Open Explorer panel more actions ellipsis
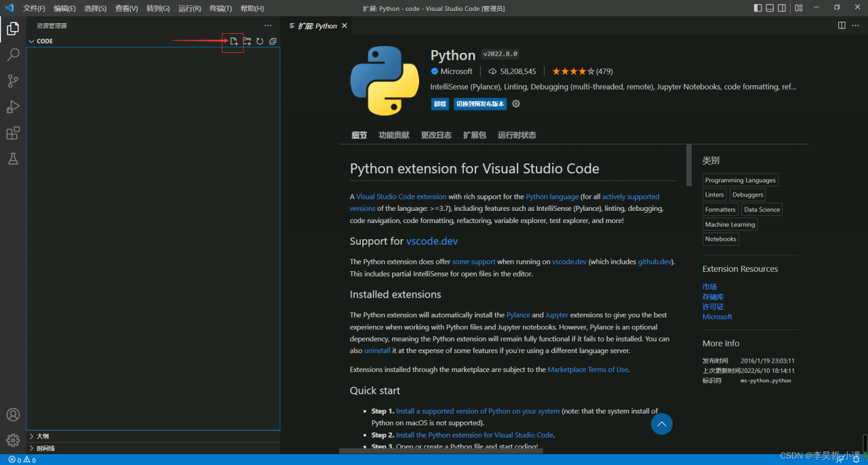The image size is (868, 465). (x=268, y=26)
